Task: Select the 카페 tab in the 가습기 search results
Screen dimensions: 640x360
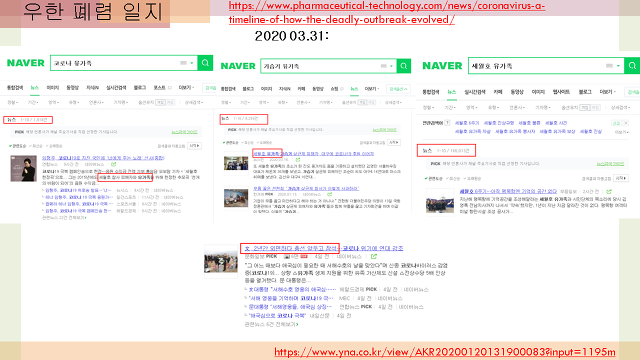Action: point(301,89)
